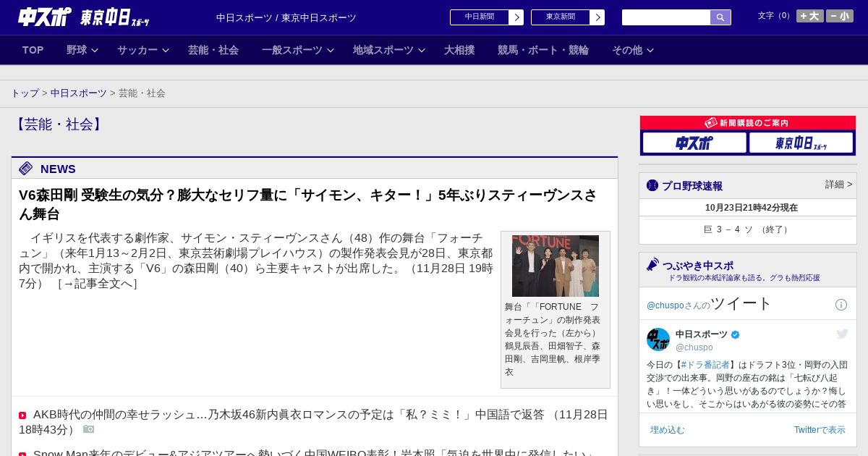
Task: Open the FORTUNE stage photo thumbnail
Action: (556, 266)
